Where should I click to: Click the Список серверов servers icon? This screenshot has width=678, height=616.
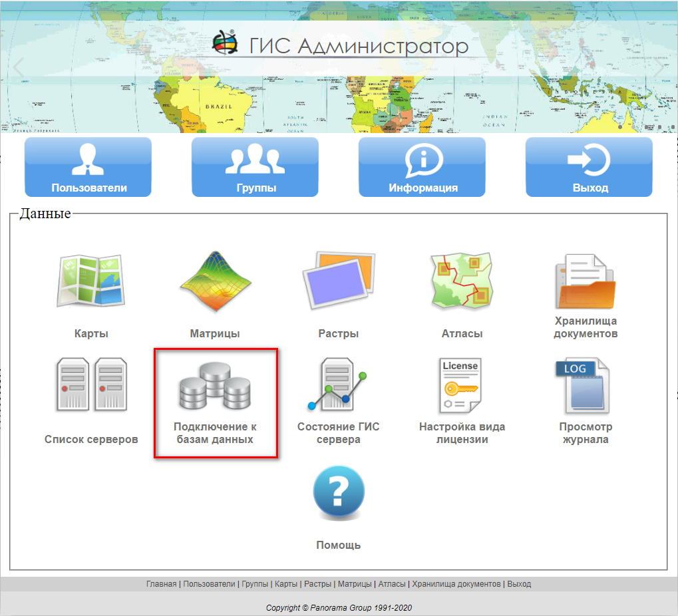click(90, 386)
